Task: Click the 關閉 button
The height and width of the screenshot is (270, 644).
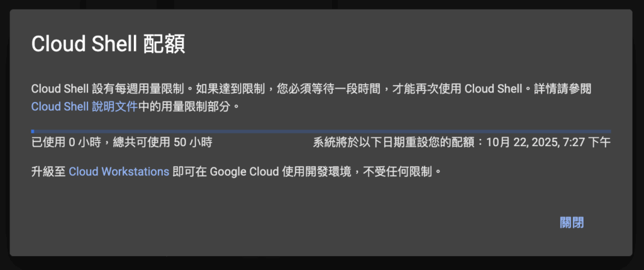Action: click(x=571, y=222)
